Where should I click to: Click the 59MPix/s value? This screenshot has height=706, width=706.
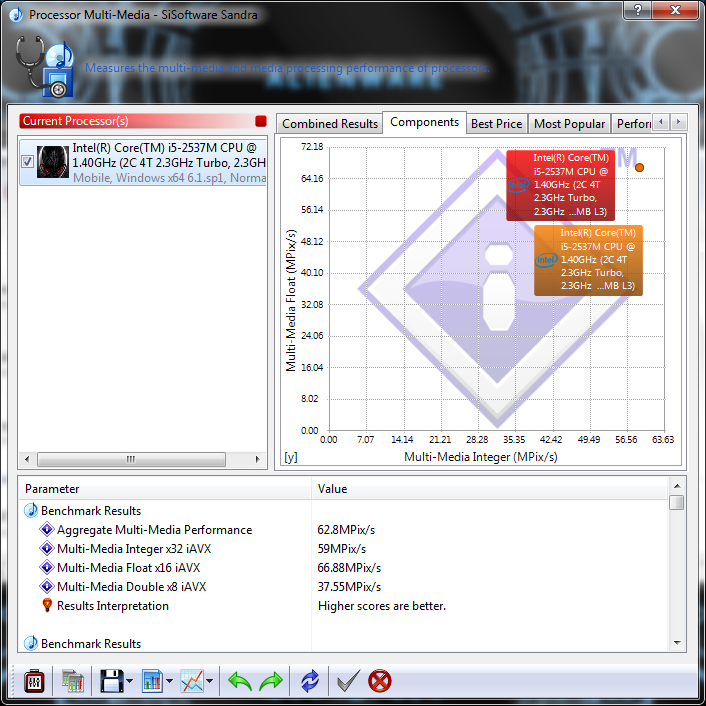click(x=341, y=548)
